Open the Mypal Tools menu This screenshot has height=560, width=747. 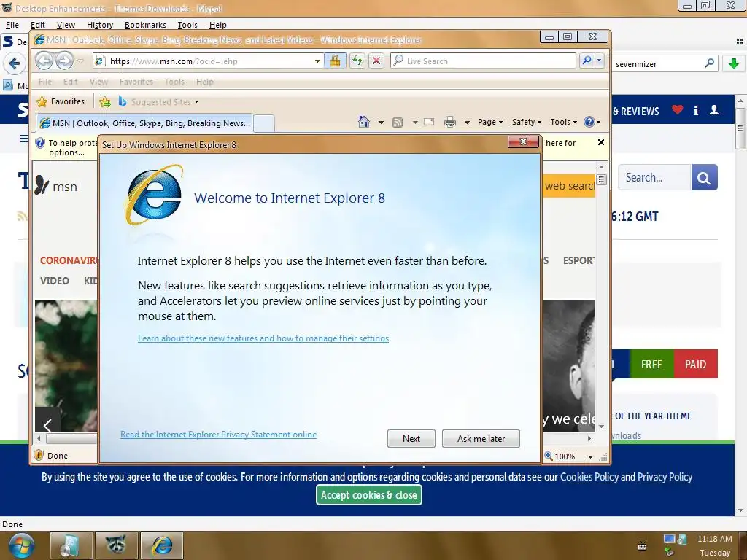tap(187, 25)
